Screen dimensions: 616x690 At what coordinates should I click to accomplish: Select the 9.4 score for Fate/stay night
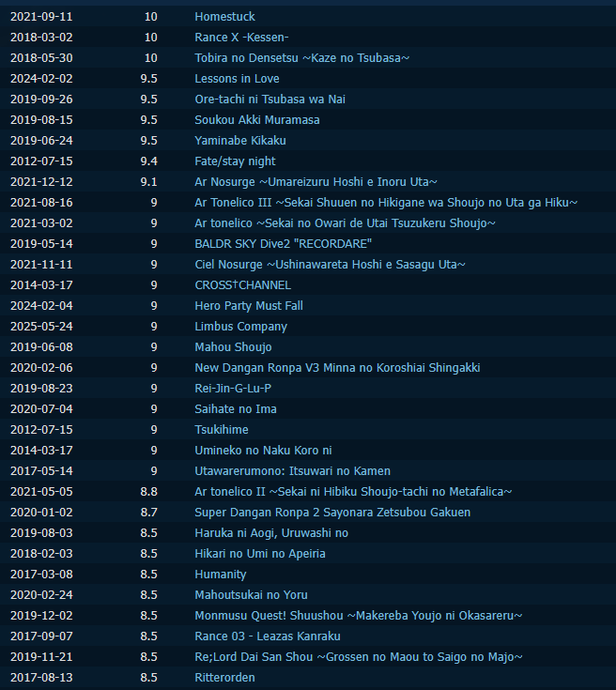[x=148, y=161]
